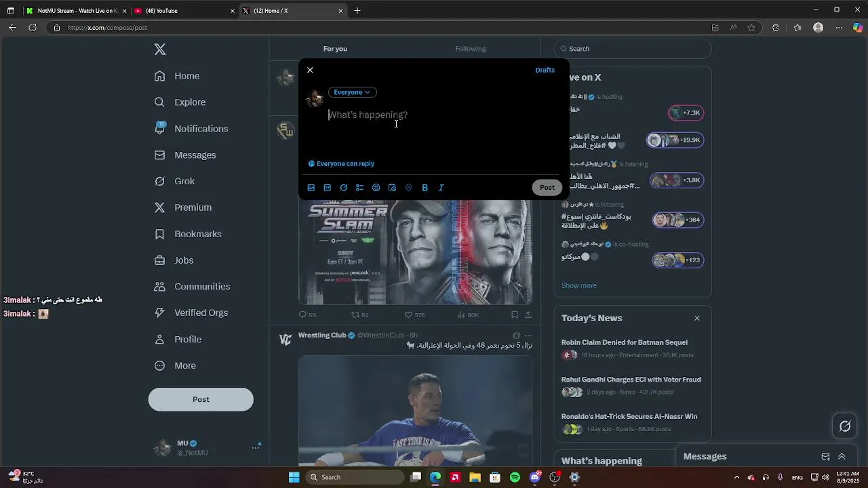Open account menu dots next to MU
The image size is (868, 488).
[256, 447]
